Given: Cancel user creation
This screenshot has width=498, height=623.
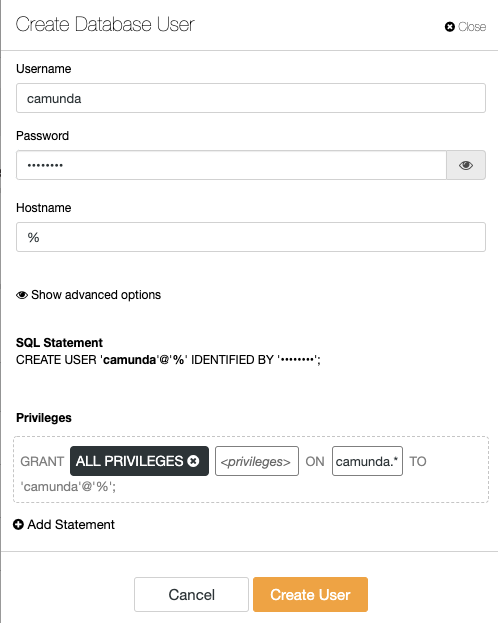Looking at the screenshot, I should pyautogui.click(x=191, y=594).
